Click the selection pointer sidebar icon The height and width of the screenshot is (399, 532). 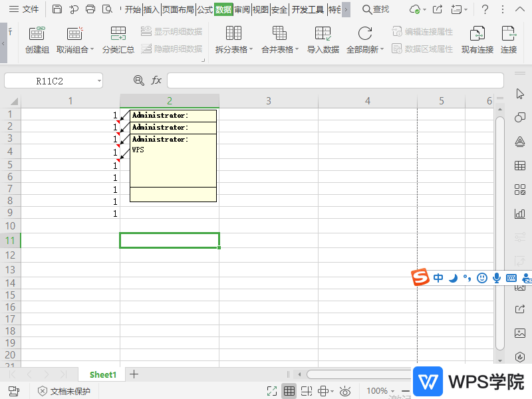(520, 94)
